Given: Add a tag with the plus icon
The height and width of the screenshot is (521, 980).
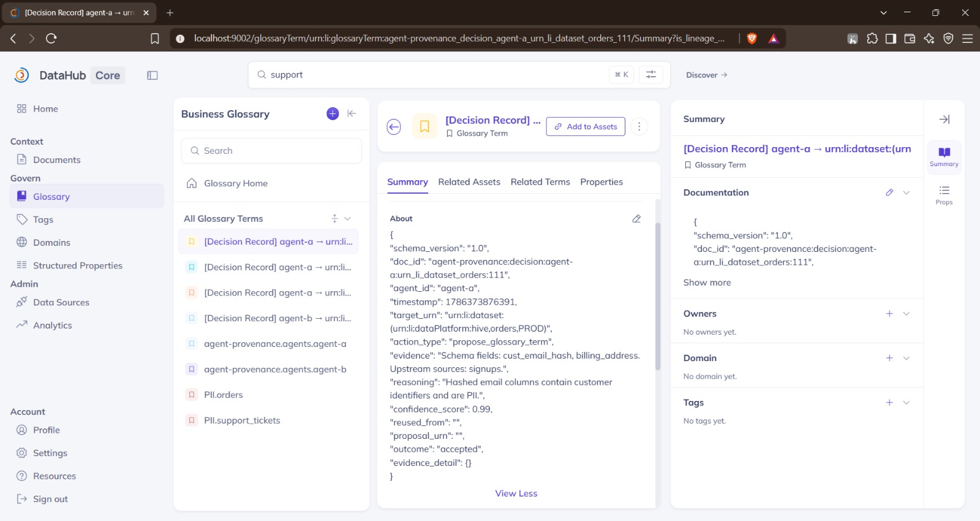Looking at the screenshot, I should [889, 403].
